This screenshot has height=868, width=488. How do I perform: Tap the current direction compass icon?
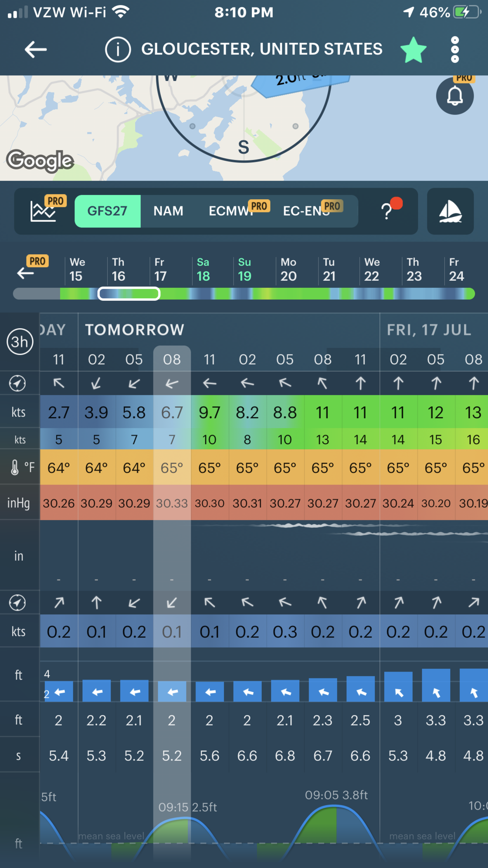point(17,602)
